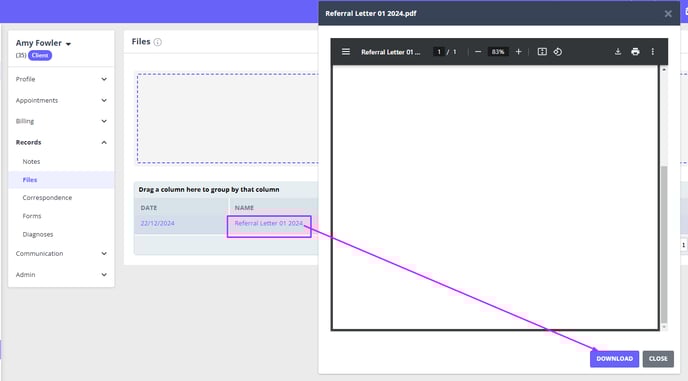688x381 pixels.
Task: Print the PDF with the printer icon
Action: pos(635,52)
